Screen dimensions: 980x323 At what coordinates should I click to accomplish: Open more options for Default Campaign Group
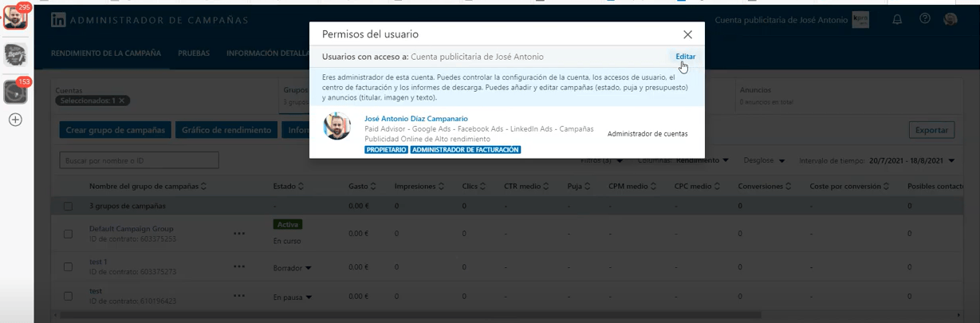pos(239,234)
